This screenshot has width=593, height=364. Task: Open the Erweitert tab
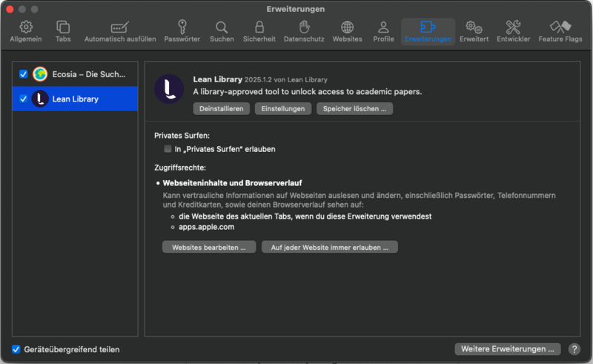click(474, 31)
